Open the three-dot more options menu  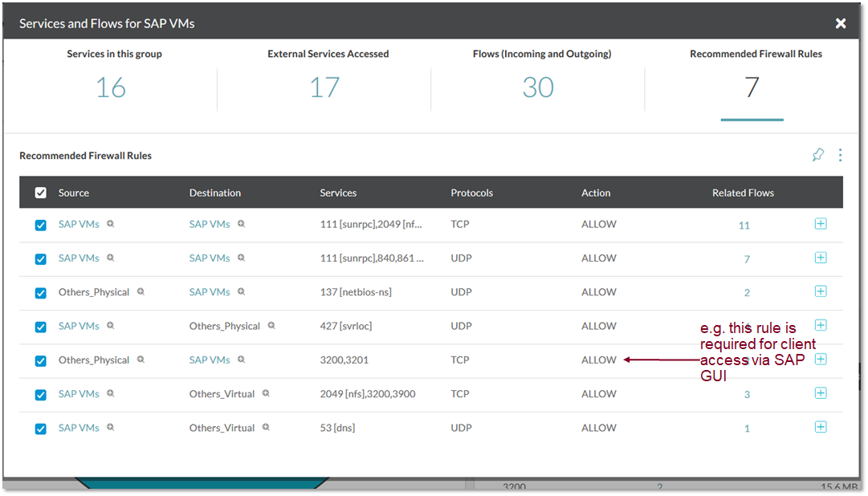click(x=840, y=155)
